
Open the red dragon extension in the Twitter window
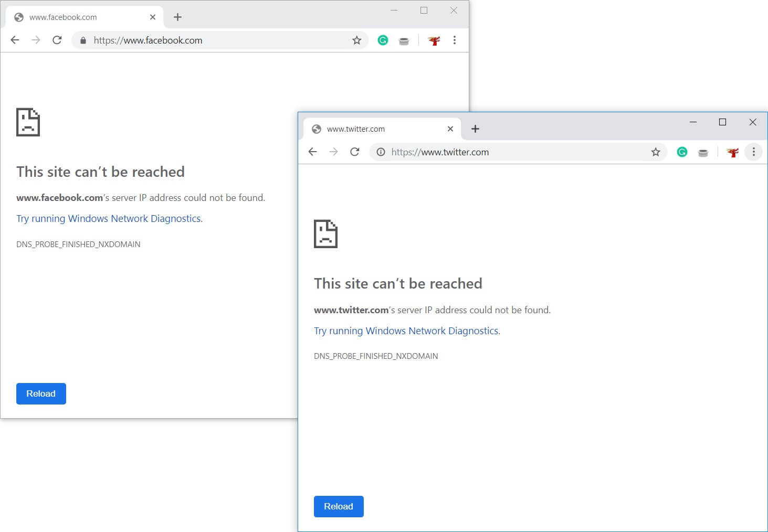[x=732, y=152]
